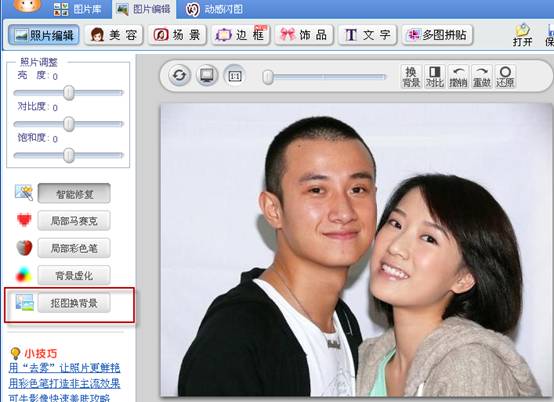Open the 打开 folder icon
554x402 pixels.
[523, 35]
